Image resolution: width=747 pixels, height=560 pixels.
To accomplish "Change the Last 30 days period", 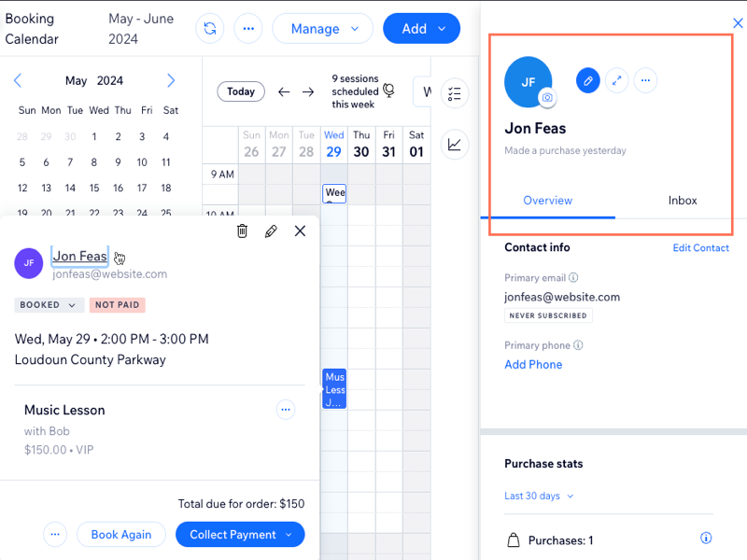I will 539,496.
